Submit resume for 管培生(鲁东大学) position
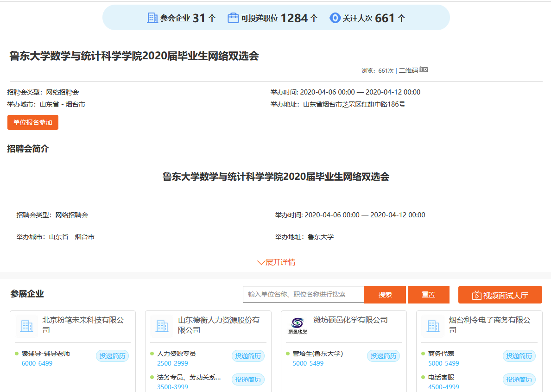The height and width of the screenshot is (392, 551). [x=383, y=356]
